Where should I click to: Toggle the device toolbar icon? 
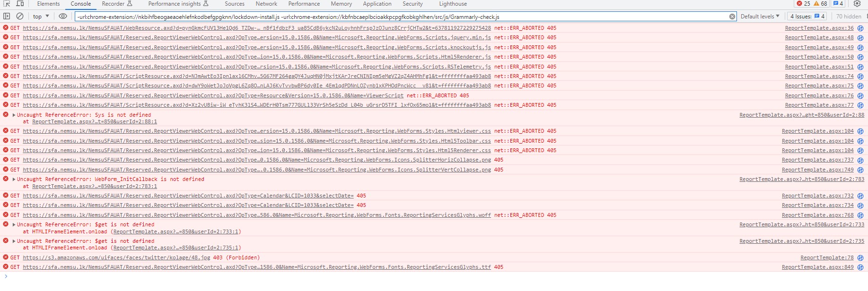pos(20,3)
